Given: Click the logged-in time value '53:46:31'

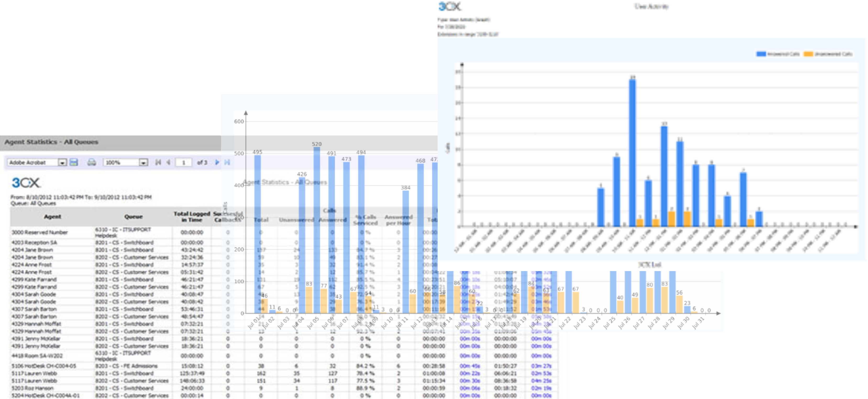Looking at the screenshot, I should [192, 309].
